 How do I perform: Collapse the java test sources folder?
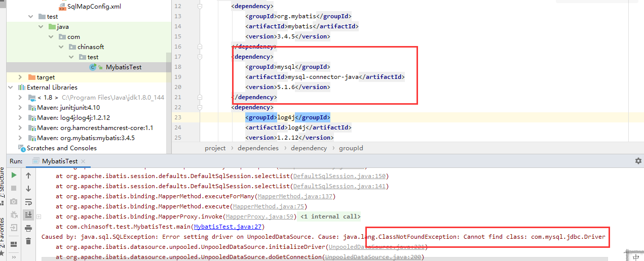41,27
